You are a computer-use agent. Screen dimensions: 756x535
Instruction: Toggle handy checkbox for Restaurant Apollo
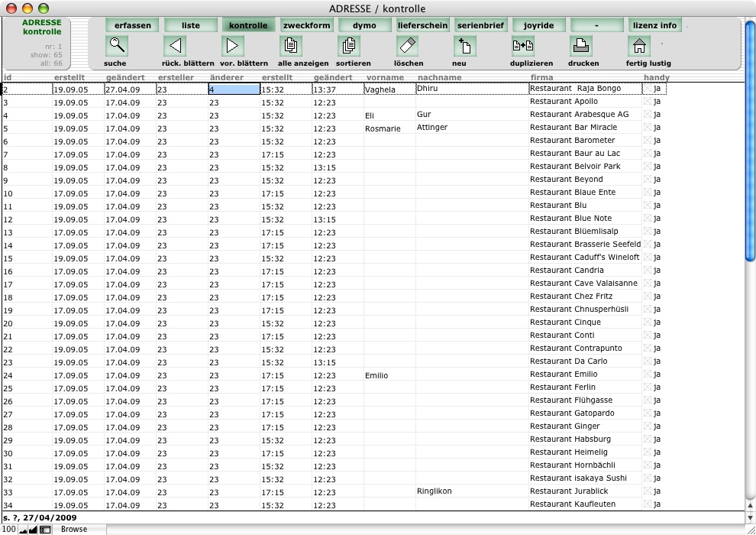[648, 102]
